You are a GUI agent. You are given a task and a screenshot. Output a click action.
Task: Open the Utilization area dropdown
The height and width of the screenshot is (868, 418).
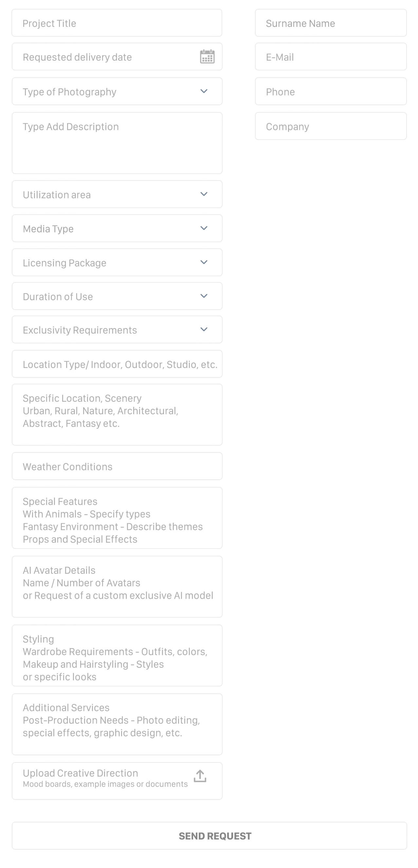pos(117,194)
